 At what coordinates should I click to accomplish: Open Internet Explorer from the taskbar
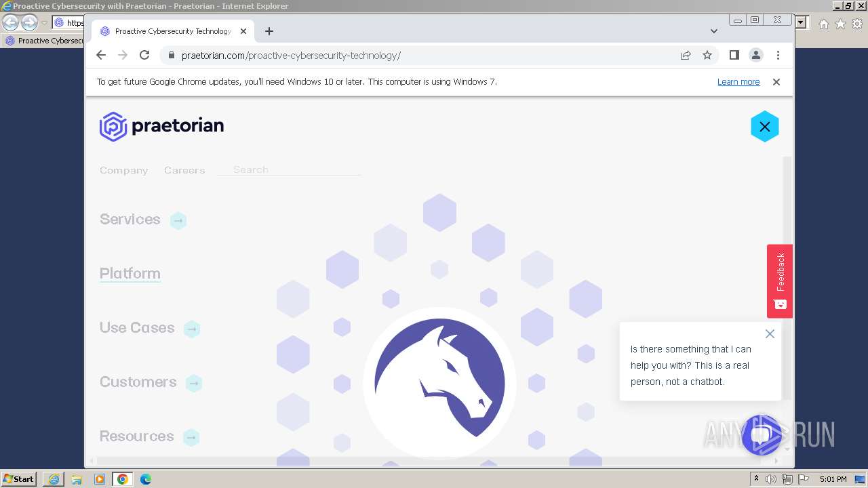(54, 479)
